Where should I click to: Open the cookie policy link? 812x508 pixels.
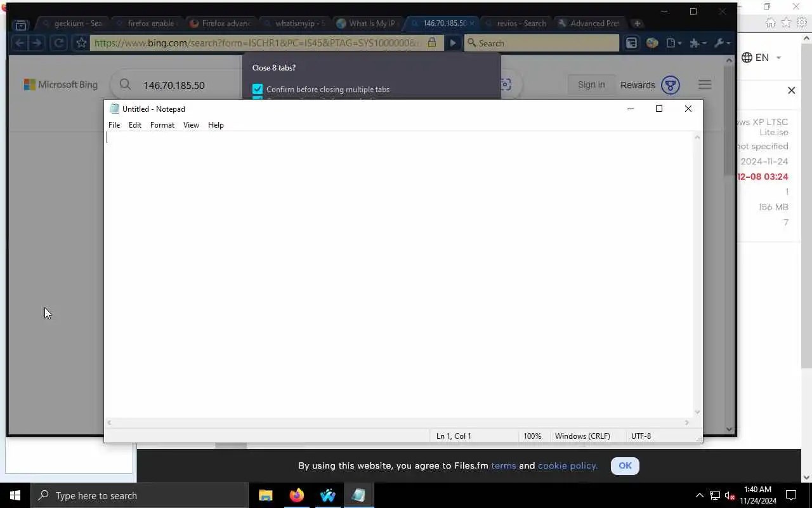click(567, 465)
